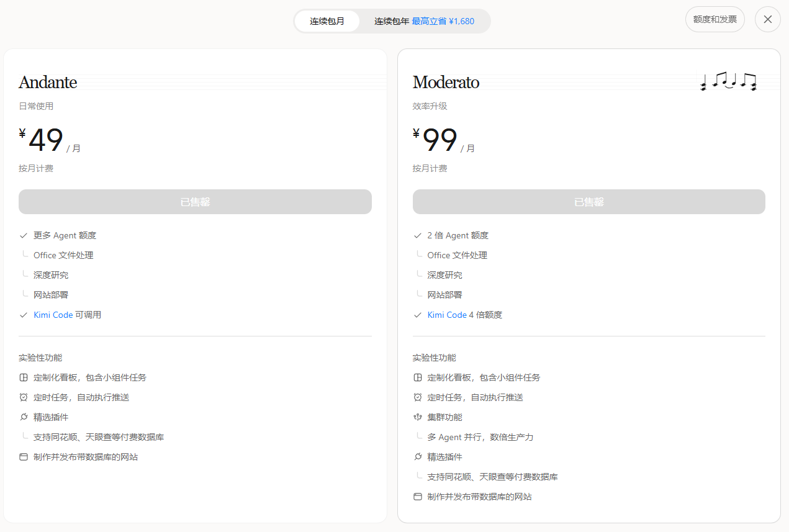This screenshot has width=789, height=532.
Task: Click 实验性功能 heading in the Moderato plan
Action: (434, 358)
